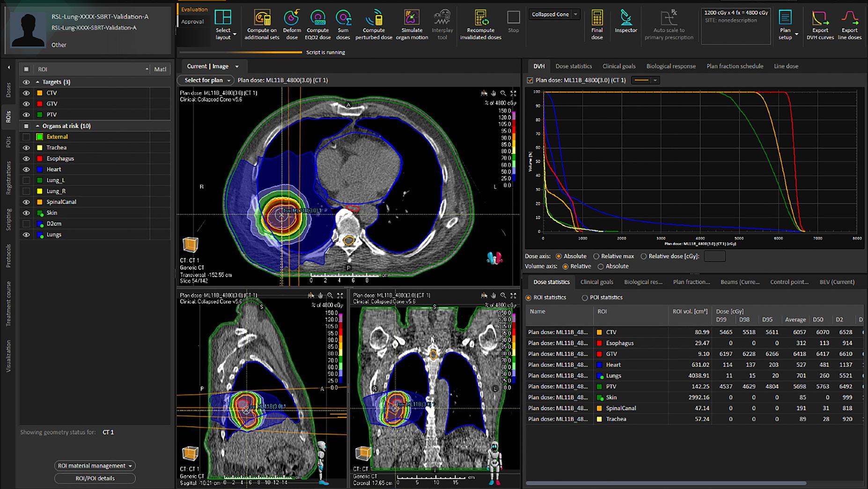Launch Simulate organ motion tool

pos(412,19)
